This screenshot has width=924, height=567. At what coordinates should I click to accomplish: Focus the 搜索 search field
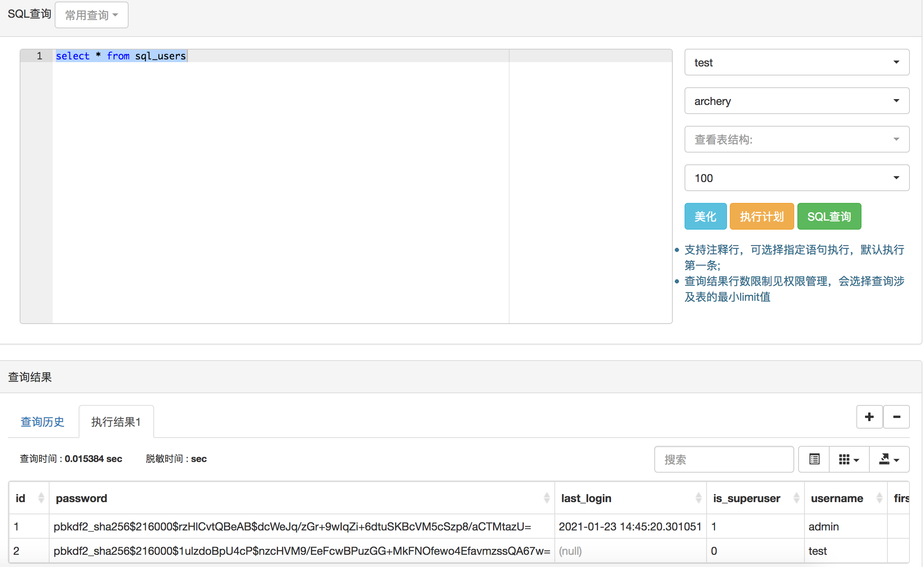pos(723,459)
